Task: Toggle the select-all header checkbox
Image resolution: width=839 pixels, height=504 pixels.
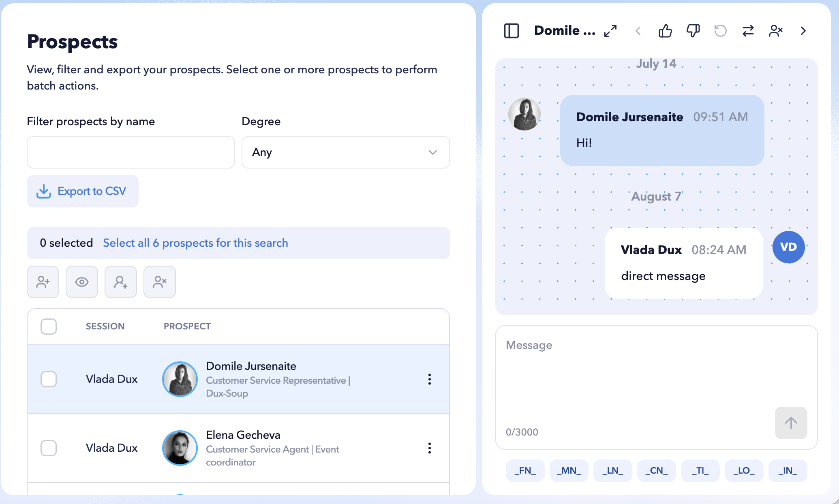Action: (49, 327)
